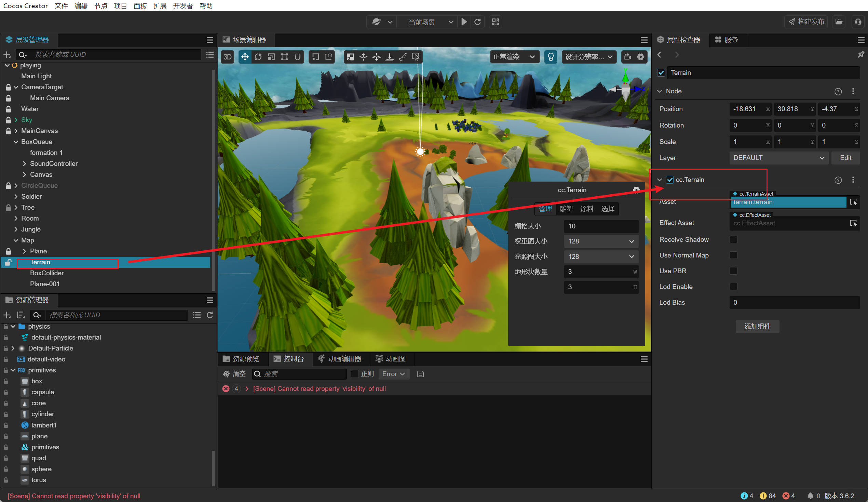Enable the Receive Shadow checkbox
868x502 pixels.
733,239
